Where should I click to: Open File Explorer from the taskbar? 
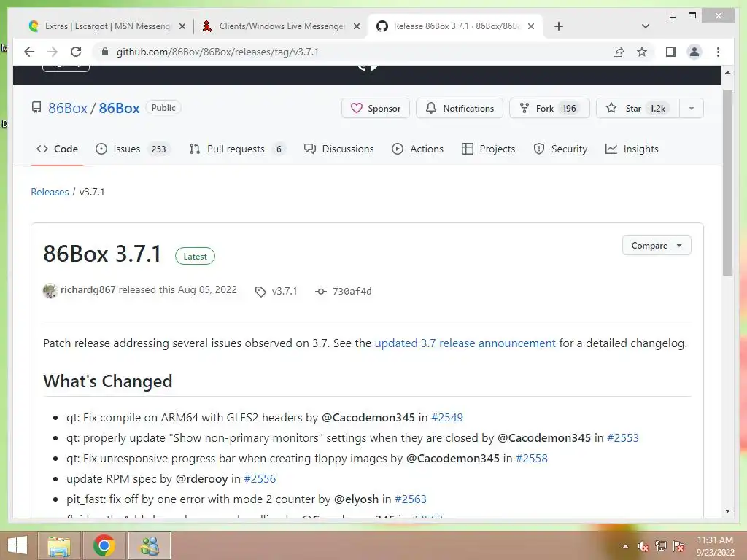[x=58, y=545]
